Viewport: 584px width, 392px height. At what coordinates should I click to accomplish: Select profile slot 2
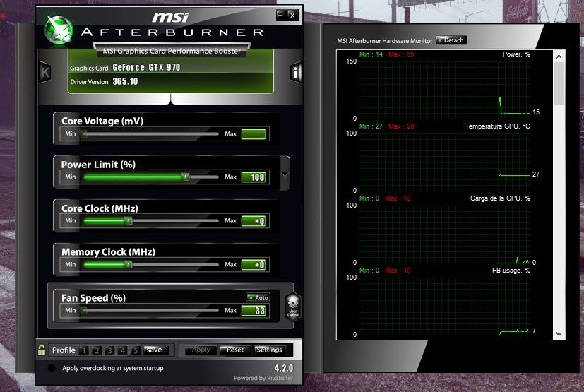(x=97, y=350)
